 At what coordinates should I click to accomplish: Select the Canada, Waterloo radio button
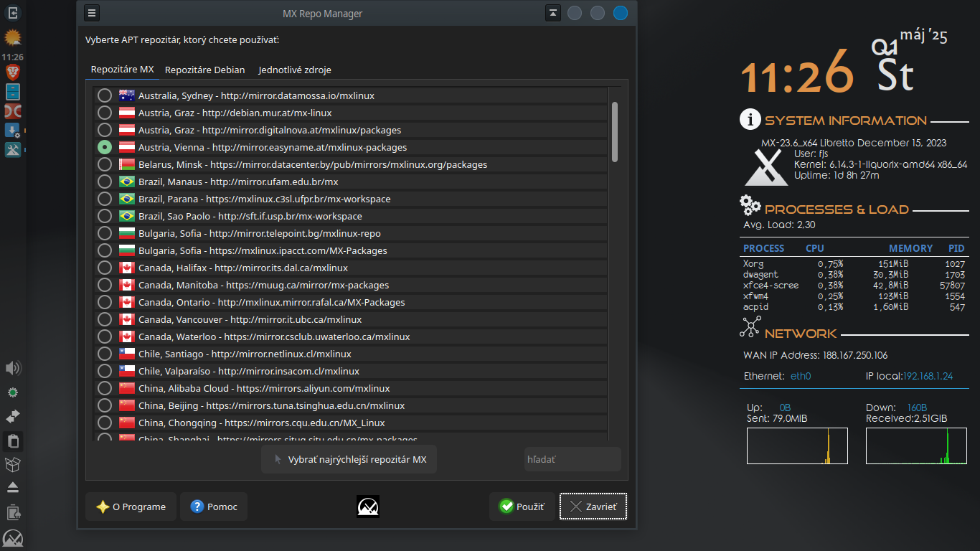click(x=105, y=336)
